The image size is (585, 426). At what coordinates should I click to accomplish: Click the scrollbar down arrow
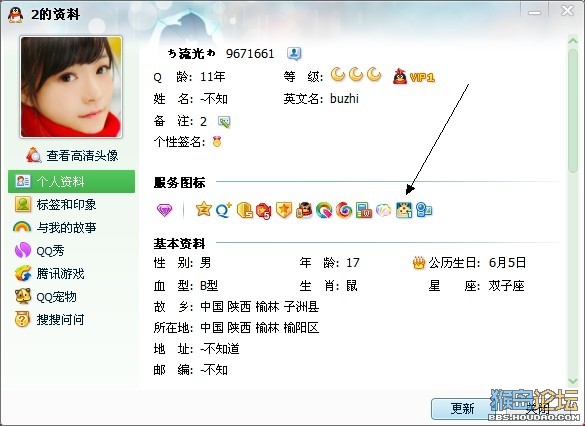[x=573, y=381]
